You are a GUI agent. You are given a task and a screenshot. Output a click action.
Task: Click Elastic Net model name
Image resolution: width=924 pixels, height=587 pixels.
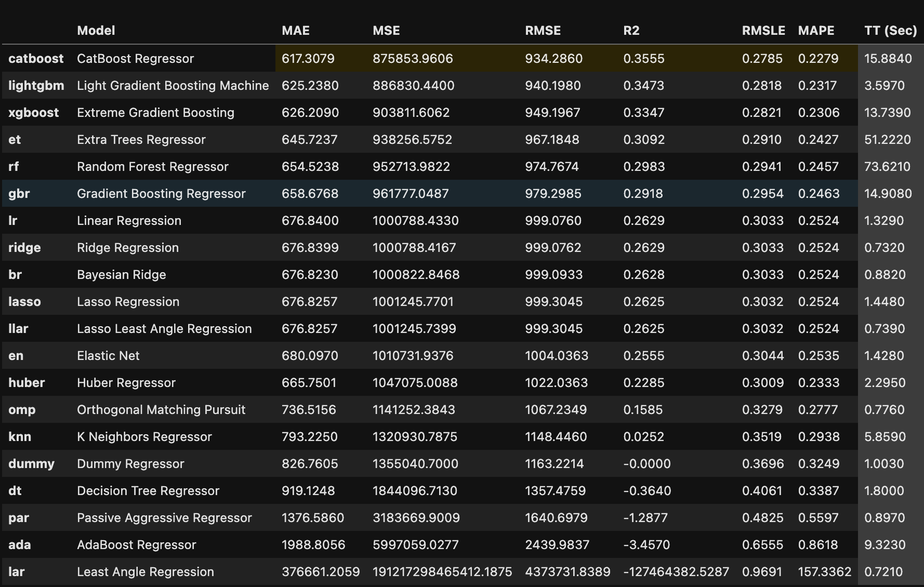108,356
